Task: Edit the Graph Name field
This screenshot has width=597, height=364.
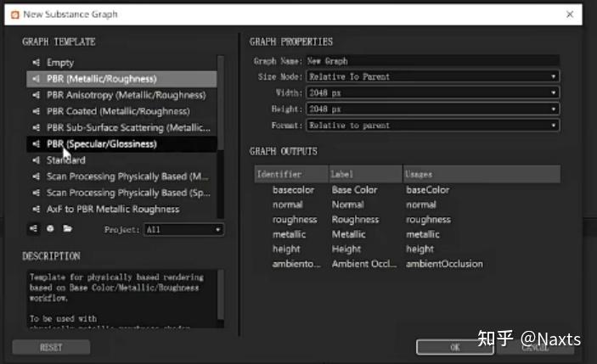Action: point(433,61)
